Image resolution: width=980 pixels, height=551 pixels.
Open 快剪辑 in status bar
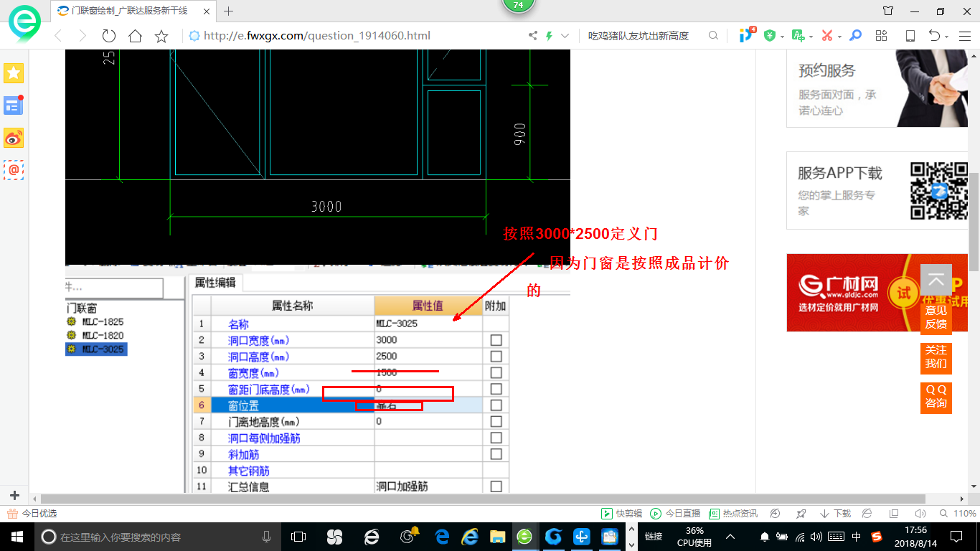622,514
